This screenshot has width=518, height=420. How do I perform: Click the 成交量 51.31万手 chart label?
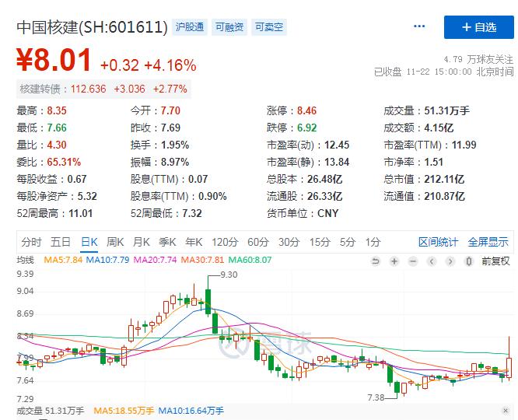[x=51, y=411]
